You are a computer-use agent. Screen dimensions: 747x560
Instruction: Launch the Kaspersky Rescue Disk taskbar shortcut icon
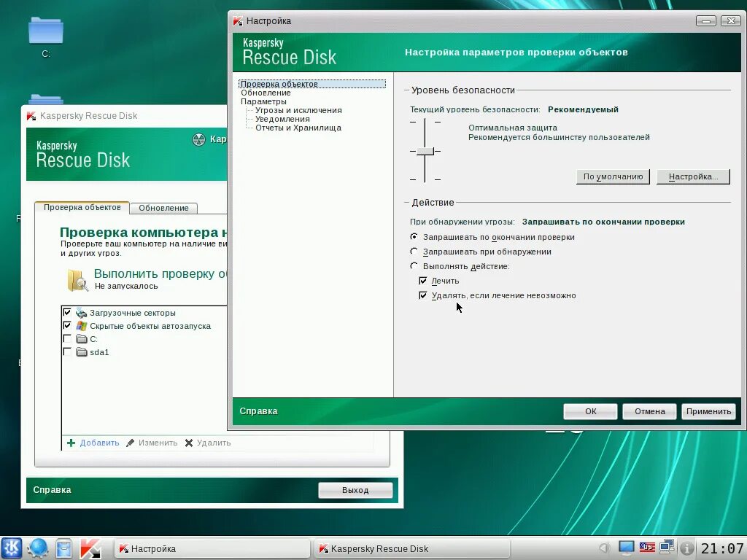coord(90,548)
